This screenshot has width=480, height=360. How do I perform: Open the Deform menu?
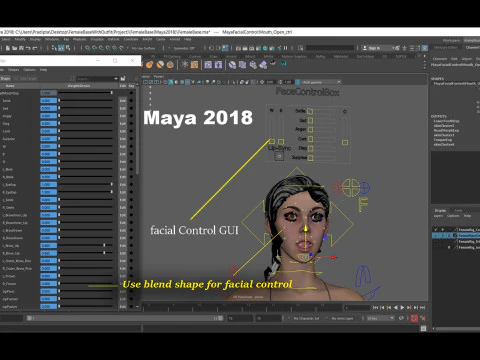pyautogui.click(x=113, y=39)
